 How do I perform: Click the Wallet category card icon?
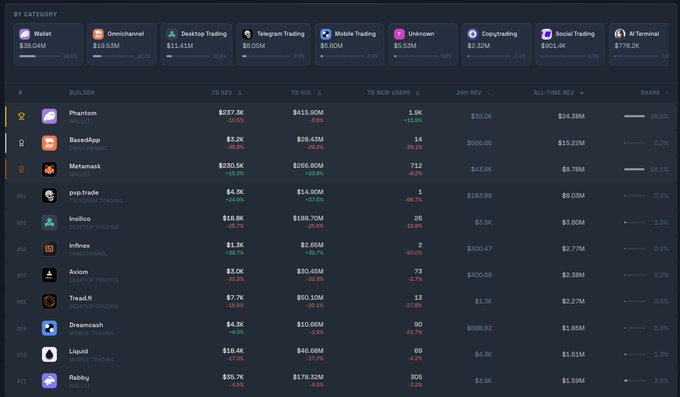point(25,34)
